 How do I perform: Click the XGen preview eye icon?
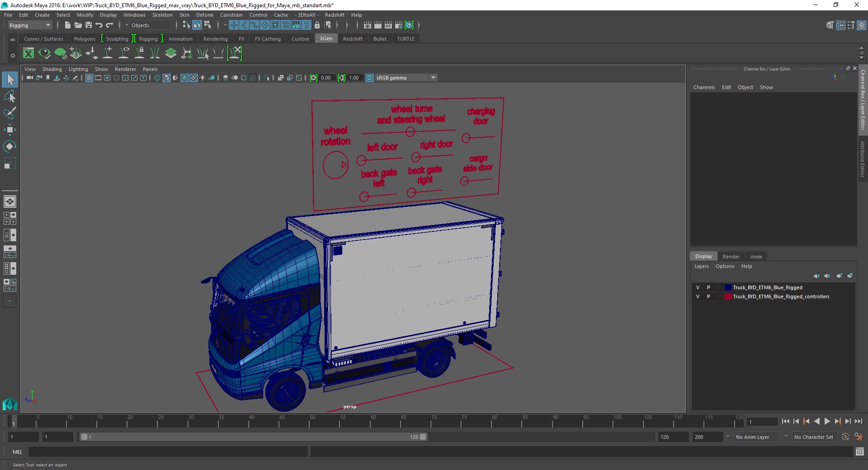click(44, 53)
